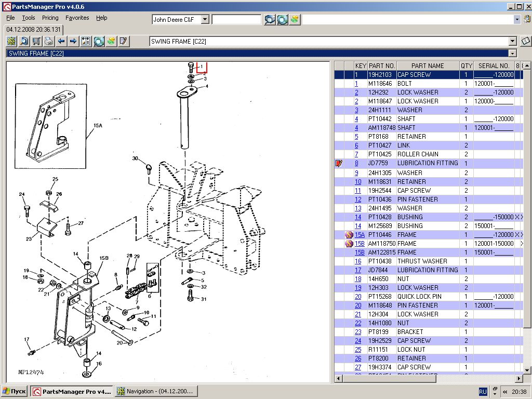Click the empty search field beside catalog dropdown
532x399 pixels.
pos(236,19)
